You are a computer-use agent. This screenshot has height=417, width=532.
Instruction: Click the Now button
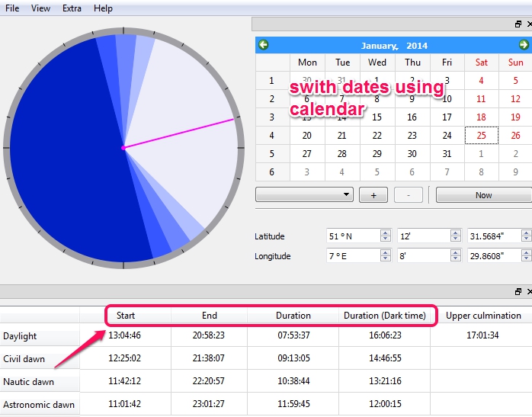[x=483, y=195]
